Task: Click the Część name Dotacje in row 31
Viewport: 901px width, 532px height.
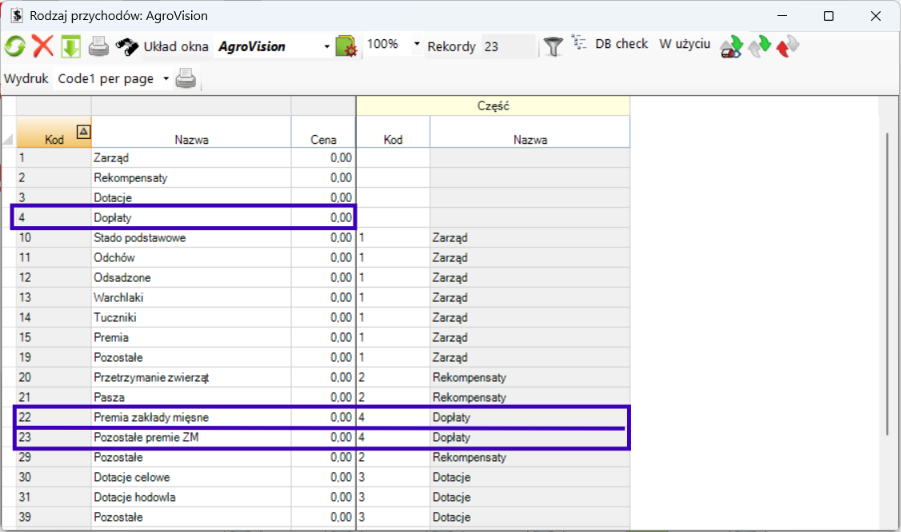Action: coord(530,498)
